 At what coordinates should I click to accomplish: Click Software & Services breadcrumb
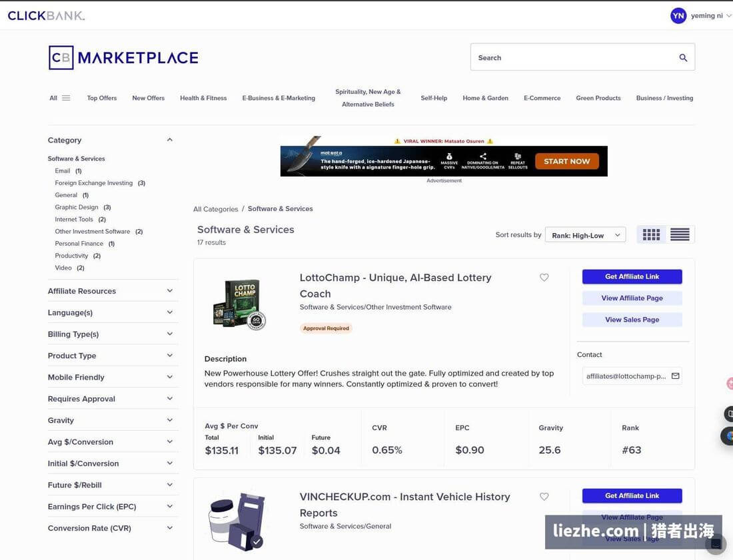click(x=280, y=209)
